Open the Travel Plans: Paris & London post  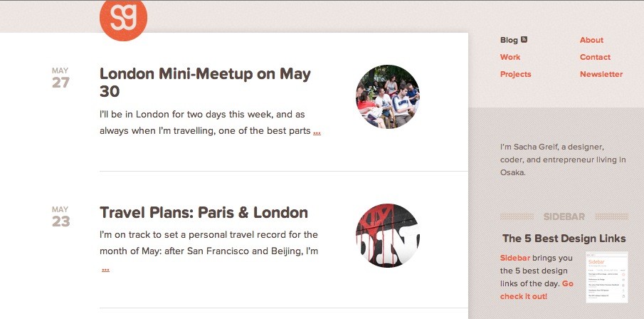(x=204, y=212)
